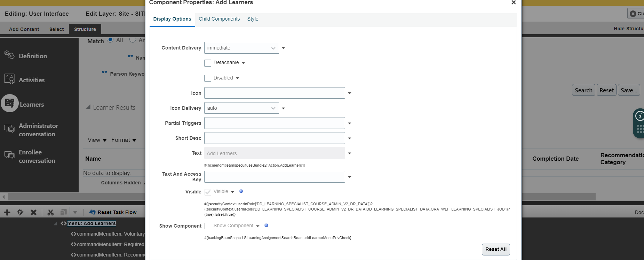This screenshot has height=260, width=644.
Task: Expand the arrow next to Partial Triggers field
Action: (350, 123)
